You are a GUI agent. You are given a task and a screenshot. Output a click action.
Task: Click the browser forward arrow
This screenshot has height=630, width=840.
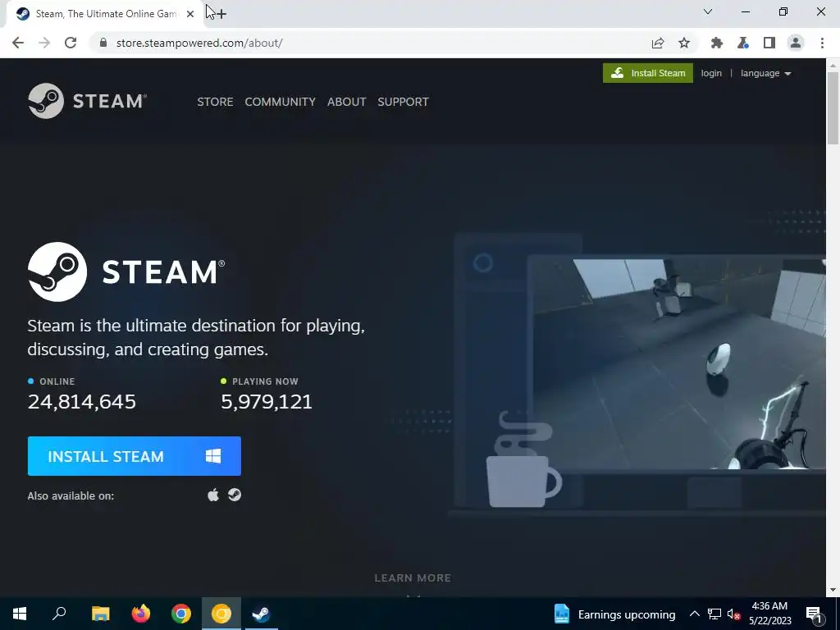44,43
